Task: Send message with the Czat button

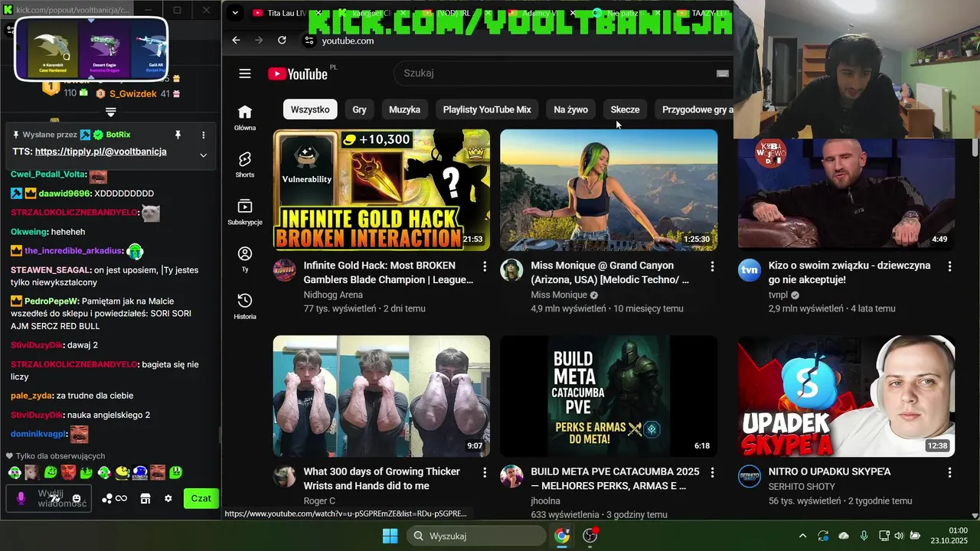Action: (x=201, y=498)
